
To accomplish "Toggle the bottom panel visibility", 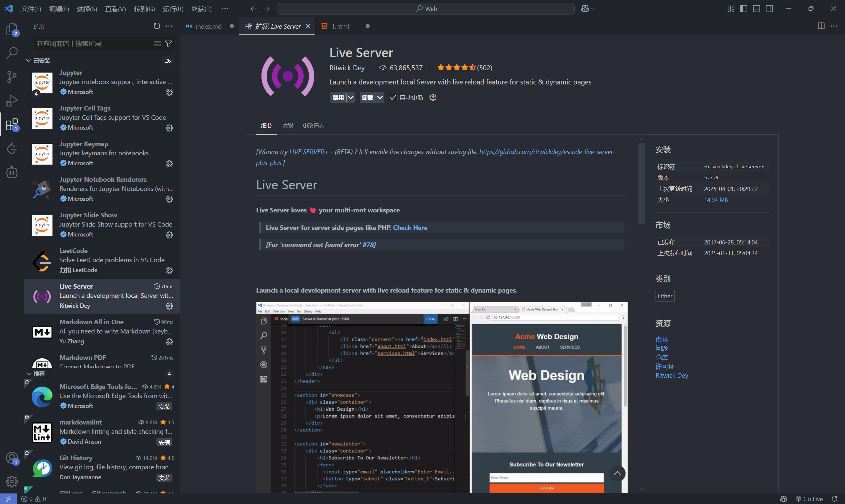I will [756, 9].
